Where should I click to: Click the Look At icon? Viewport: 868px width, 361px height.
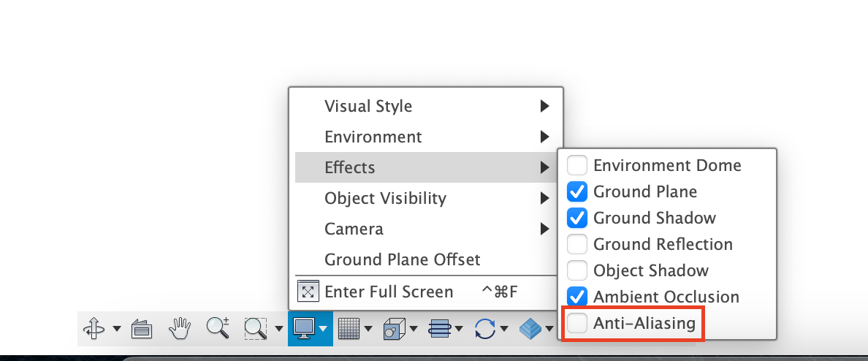142,329
